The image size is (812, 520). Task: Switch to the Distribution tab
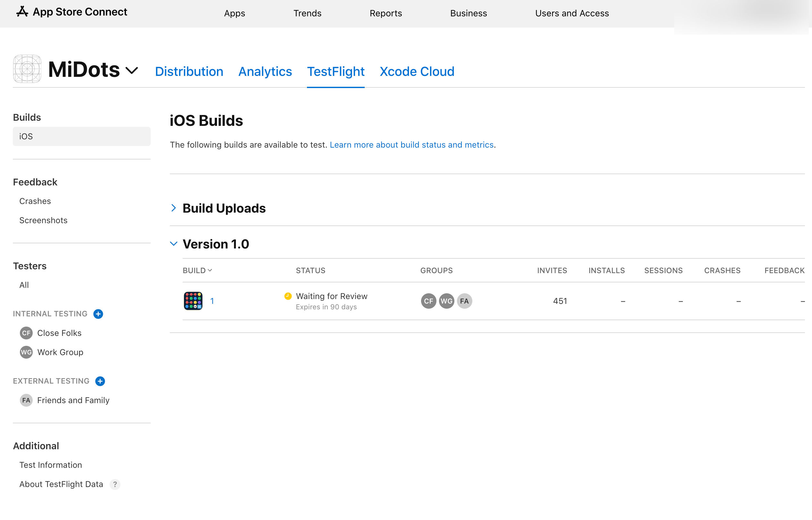click(189, 72)
